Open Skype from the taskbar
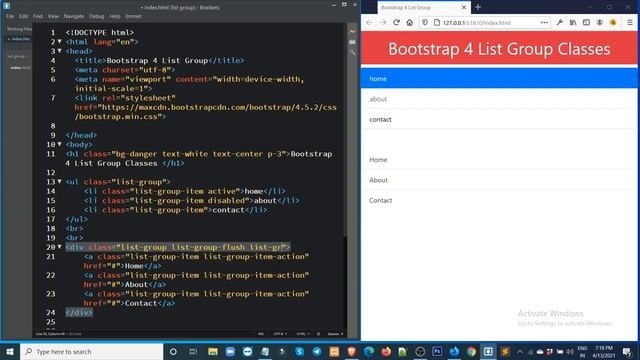Screen dimensions: 640x360 pyautogui.click(x=300, y=351)
